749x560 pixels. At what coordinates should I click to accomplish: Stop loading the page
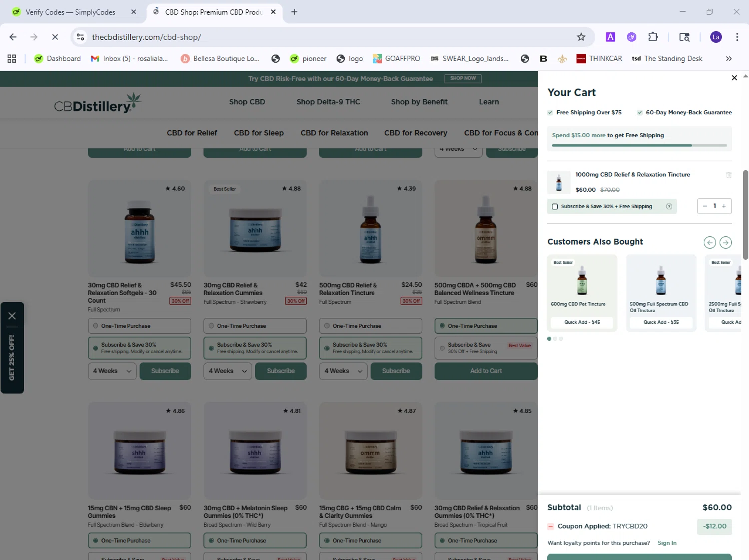55,37
